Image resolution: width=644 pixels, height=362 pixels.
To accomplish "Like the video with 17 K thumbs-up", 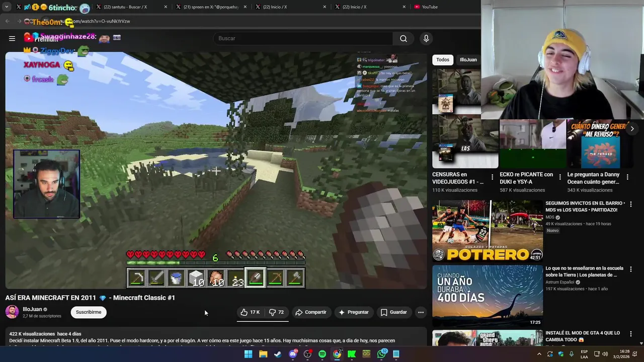I will pos(250,312).
